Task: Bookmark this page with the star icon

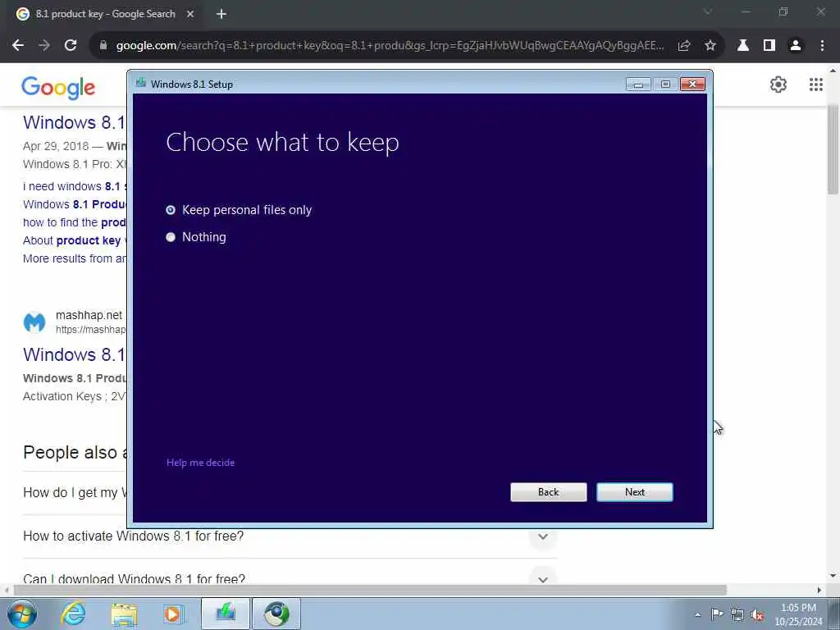Action: 710,46
